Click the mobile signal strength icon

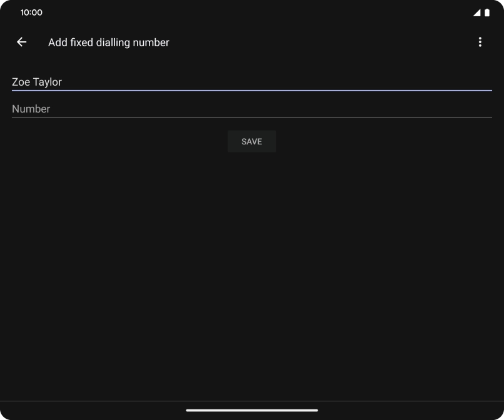476,12
